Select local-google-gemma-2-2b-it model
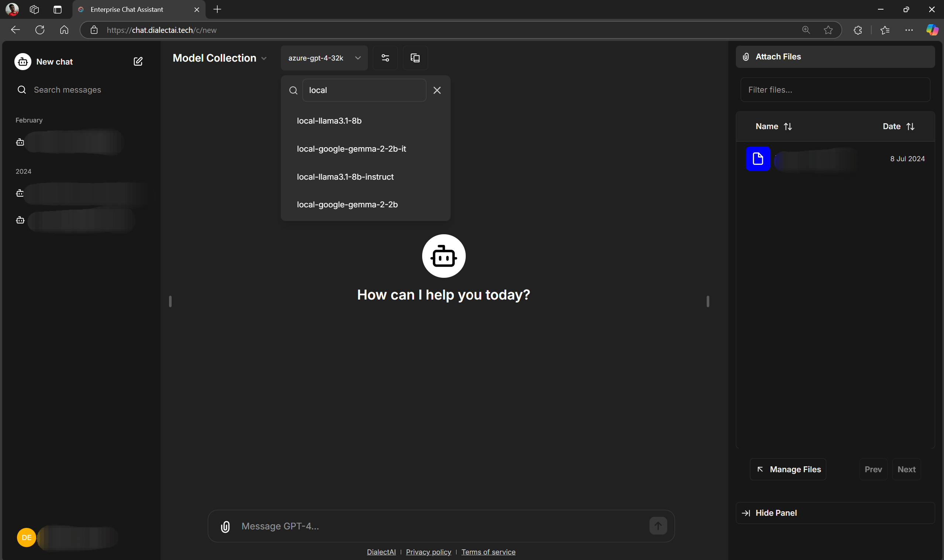The height and width of the screenshot is (560, 944). 365,149
